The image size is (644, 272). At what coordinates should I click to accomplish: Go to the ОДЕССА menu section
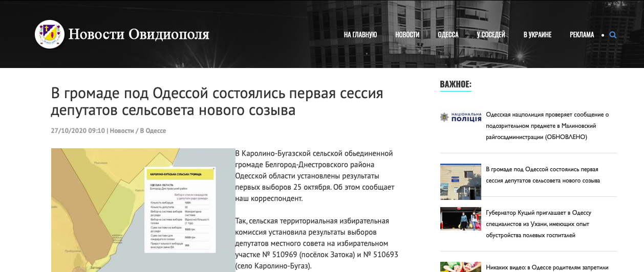(448, 35)
